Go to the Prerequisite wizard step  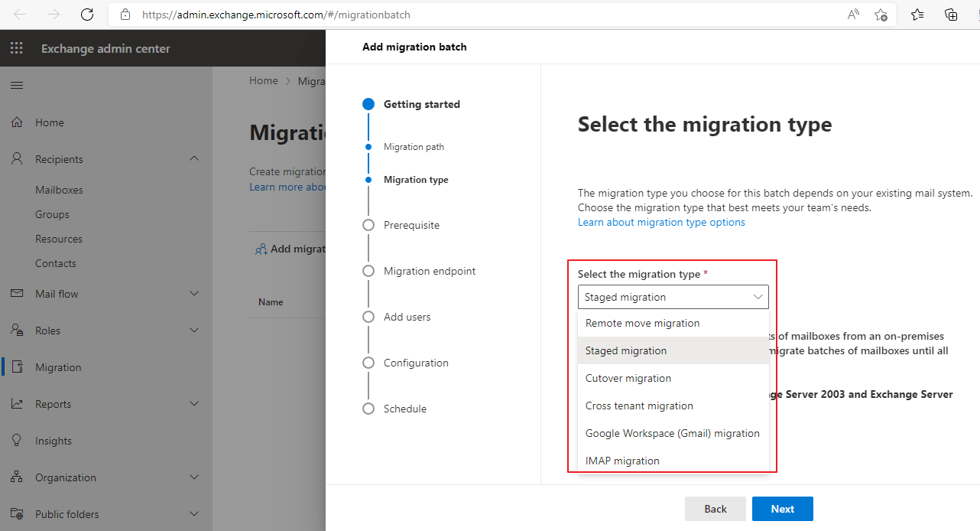pos(411,225)
